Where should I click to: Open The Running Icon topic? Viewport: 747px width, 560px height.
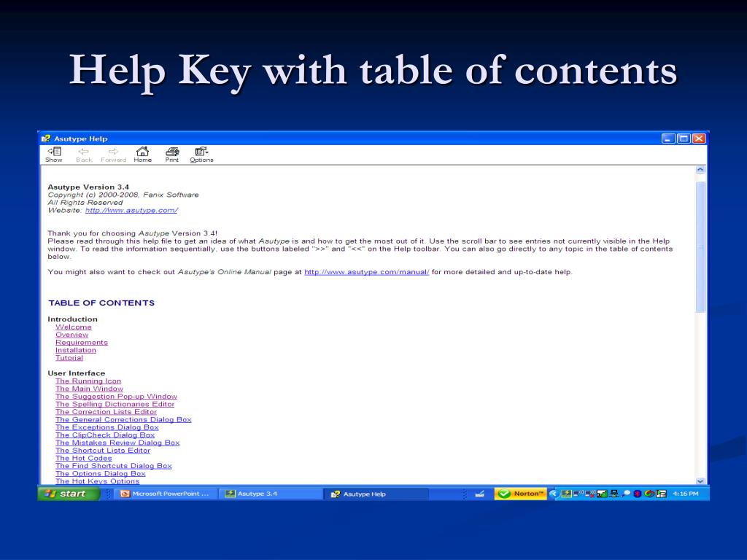coord(88,381)
